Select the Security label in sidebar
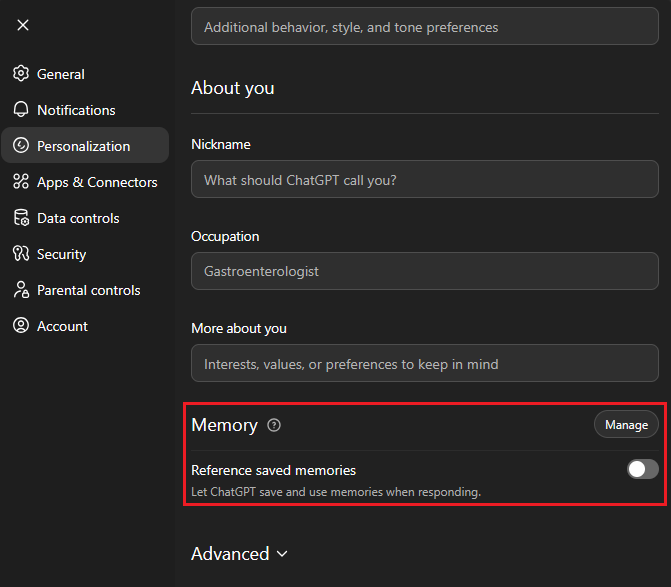The image size is (671, 587). tap(61, 254)
